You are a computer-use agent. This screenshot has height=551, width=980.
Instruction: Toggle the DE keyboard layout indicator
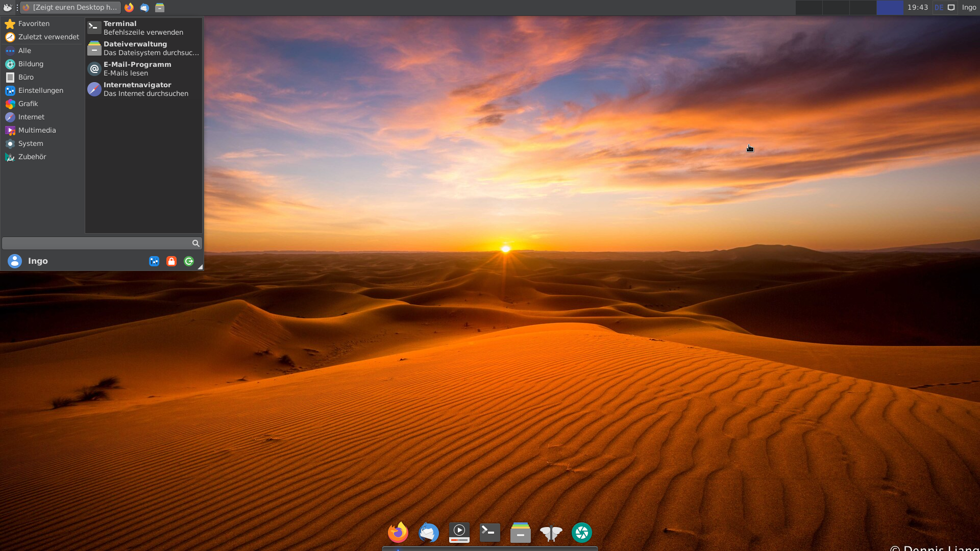tap(939, 8)
